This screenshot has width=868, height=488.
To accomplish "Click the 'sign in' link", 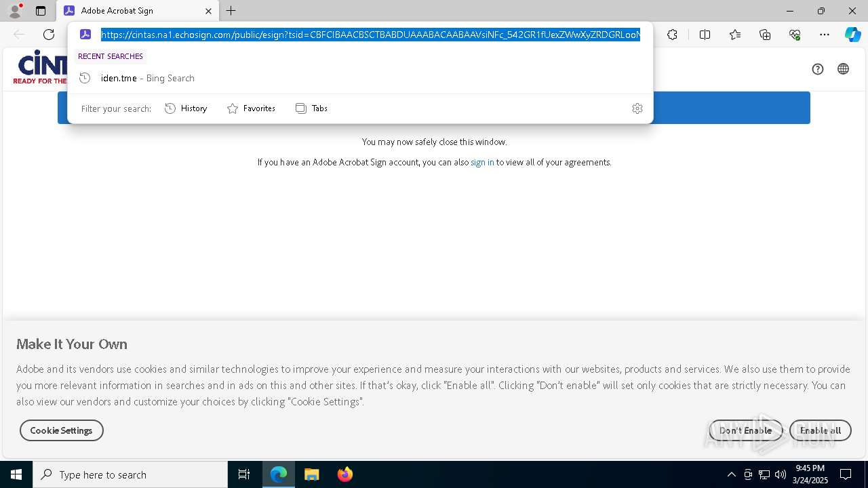I will tap(482, 162).
